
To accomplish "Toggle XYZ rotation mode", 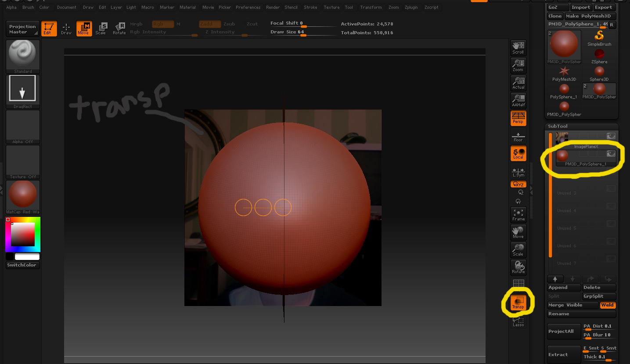I will pos(518,184).
